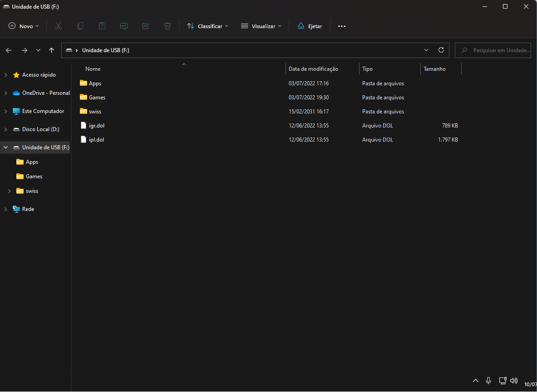
Task: Open the speaker icon in system tray
Action: point(514,381)
